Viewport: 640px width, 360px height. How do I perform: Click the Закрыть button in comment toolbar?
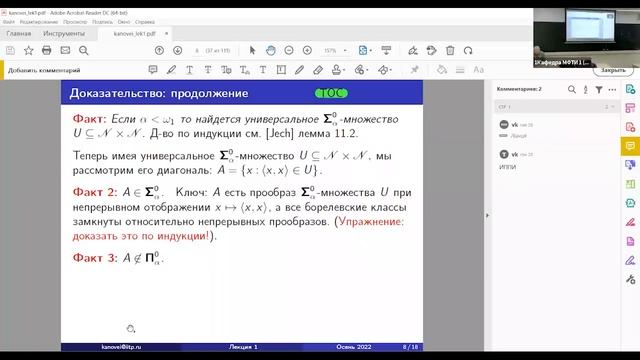coord(613,70)
